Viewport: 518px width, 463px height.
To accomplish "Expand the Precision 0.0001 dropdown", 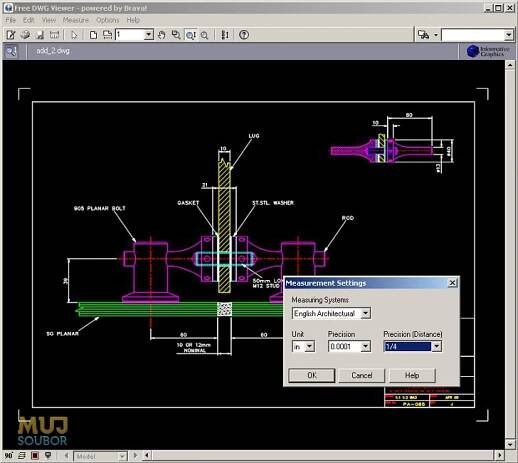I will point(366,347).
